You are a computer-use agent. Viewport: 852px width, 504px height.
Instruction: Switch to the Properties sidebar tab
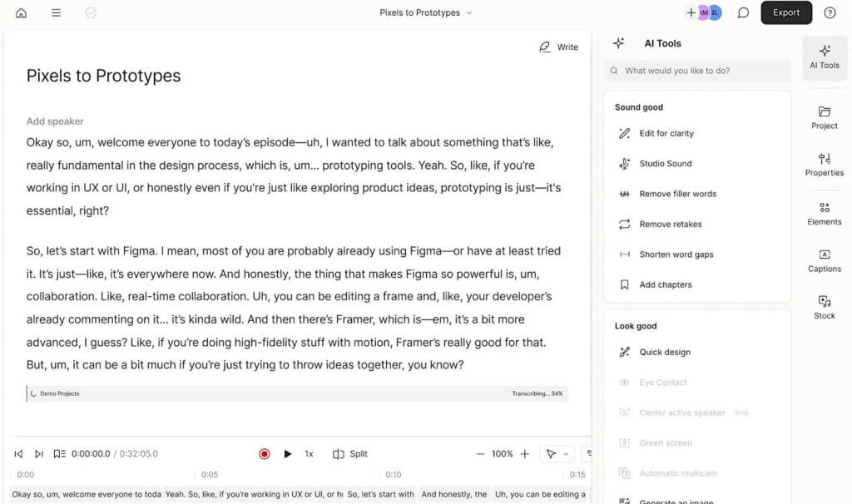click(825, 164)
